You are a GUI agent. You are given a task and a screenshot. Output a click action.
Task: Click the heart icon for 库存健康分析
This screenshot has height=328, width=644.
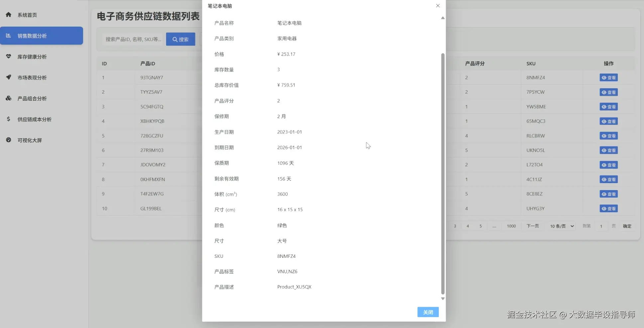8,56
